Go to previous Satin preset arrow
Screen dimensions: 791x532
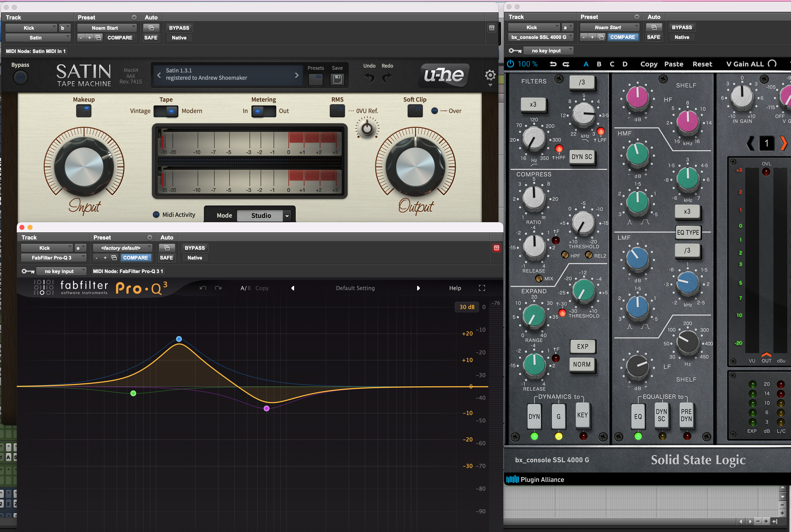(159, 75)
